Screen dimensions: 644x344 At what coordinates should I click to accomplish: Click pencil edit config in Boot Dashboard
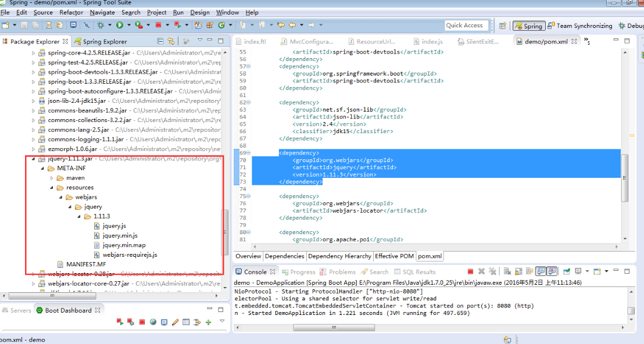(x=175, y=322)
